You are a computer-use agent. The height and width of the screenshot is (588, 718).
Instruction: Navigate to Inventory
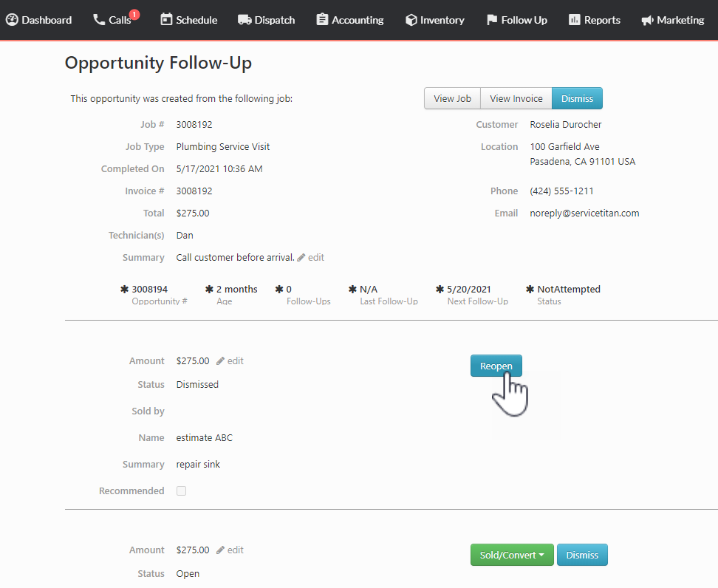click(435, 20)
